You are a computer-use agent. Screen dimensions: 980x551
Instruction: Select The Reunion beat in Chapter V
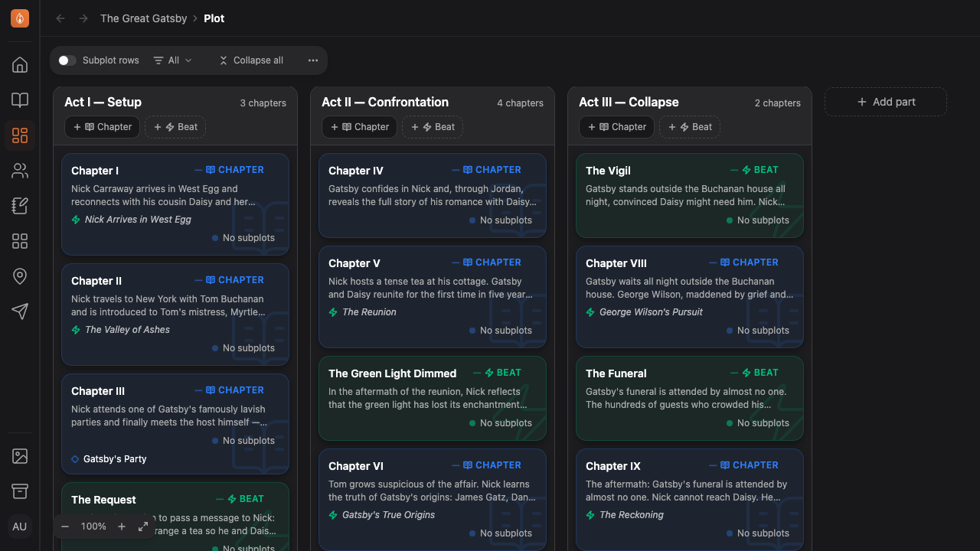pyautogui.click(x=363, y=312)
